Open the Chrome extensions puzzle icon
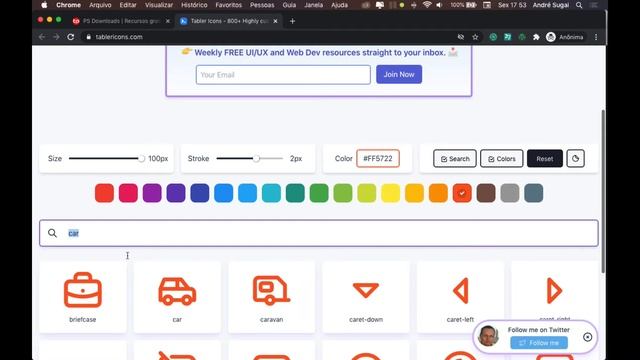Screen dimensions: 640x360 (536, 37)
